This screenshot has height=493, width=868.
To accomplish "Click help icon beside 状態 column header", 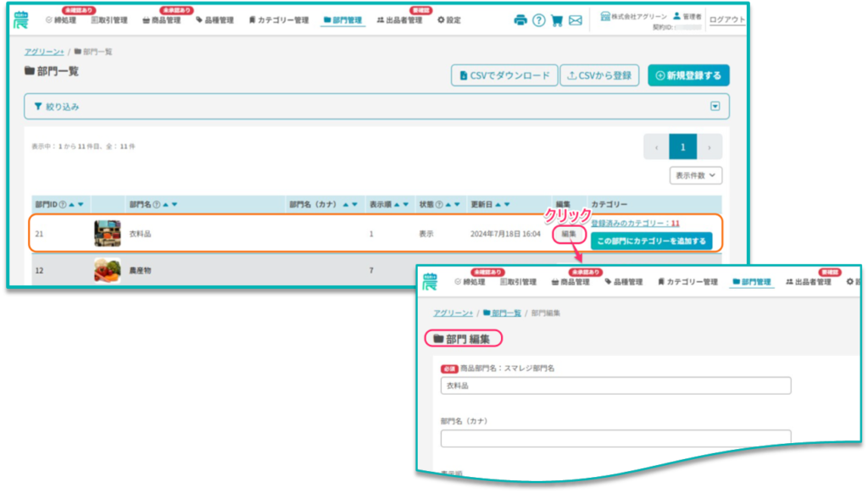I will coord(439,204).
